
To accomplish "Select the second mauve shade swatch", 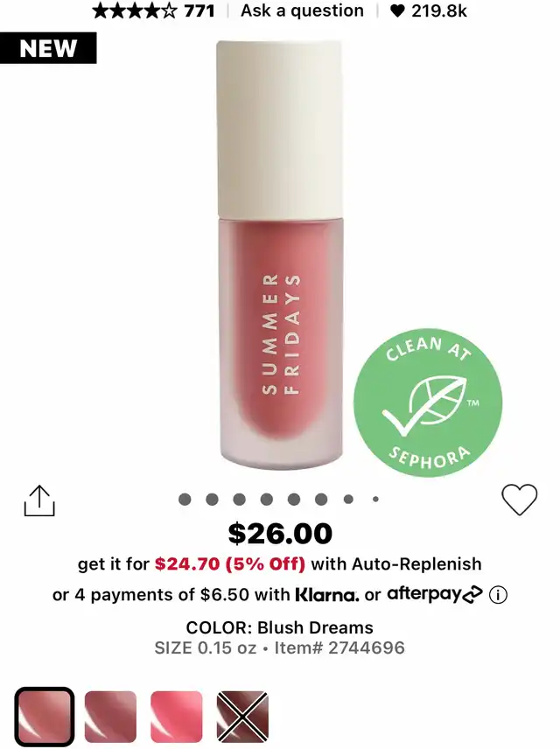I will pos(110,717).
